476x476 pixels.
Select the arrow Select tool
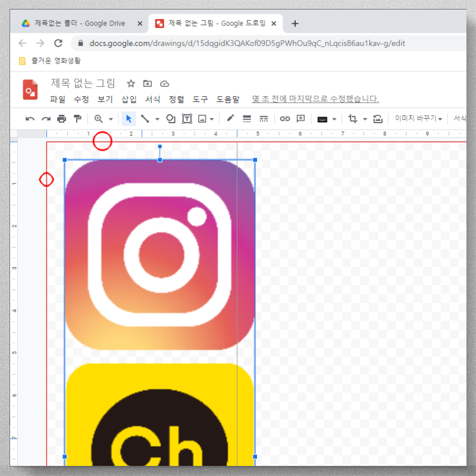tap(129, 118)
